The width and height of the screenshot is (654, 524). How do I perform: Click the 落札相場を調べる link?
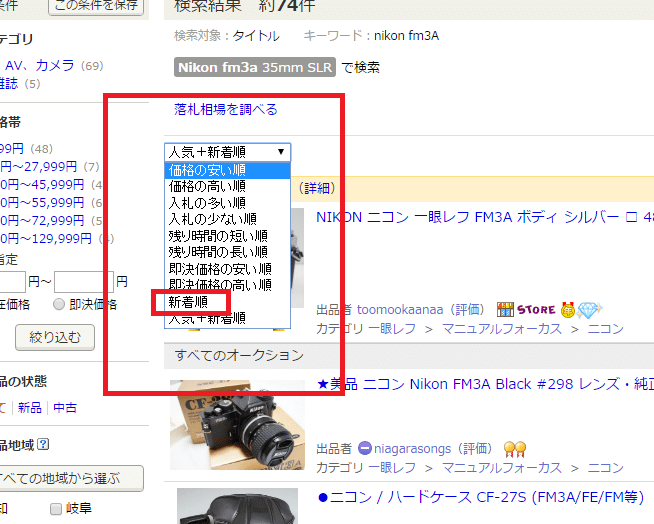226,109
